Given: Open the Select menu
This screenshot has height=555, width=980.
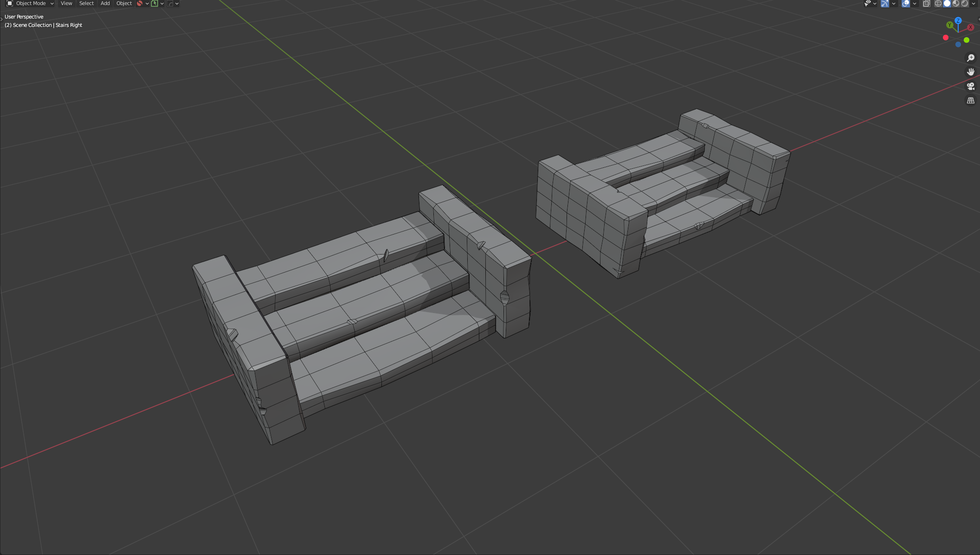Looking at the screenshot, I should point(86,3).
